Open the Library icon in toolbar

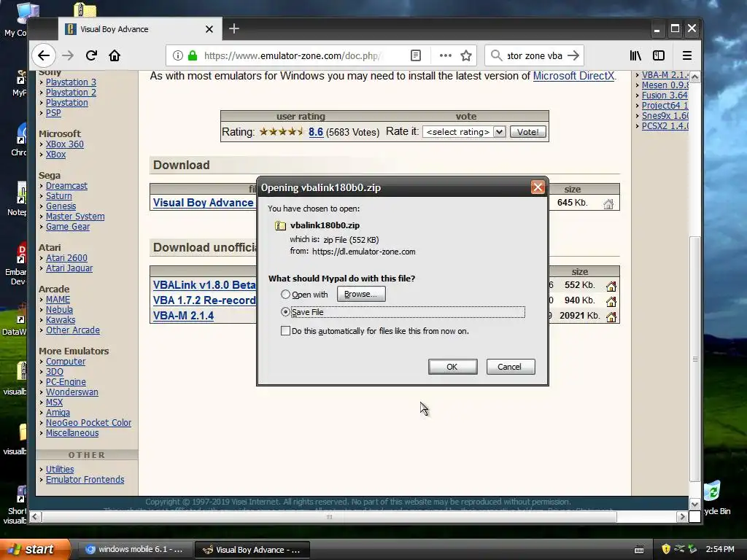pyautogui.click(x=635, y=55)
